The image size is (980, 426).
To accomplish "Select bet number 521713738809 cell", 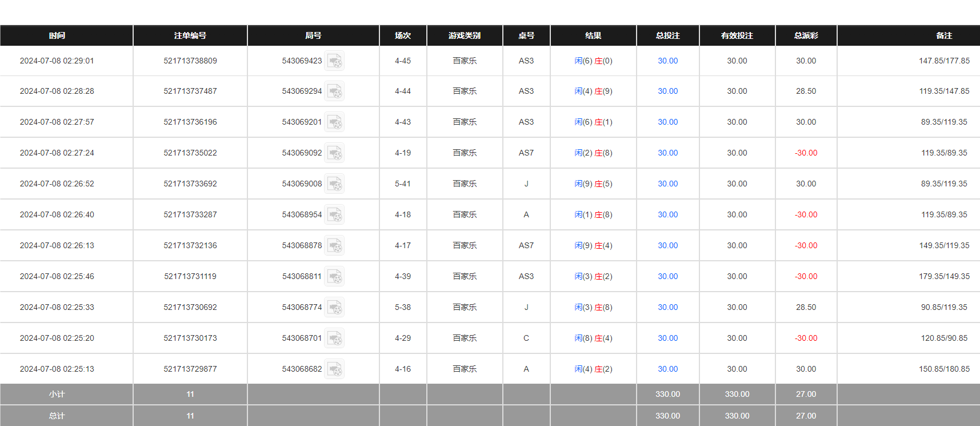I will 190,61.
